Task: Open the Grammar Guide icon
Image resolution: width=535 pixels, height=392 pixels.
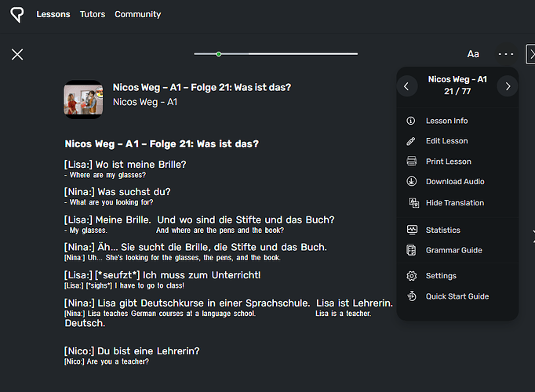Action: (411, 250)
